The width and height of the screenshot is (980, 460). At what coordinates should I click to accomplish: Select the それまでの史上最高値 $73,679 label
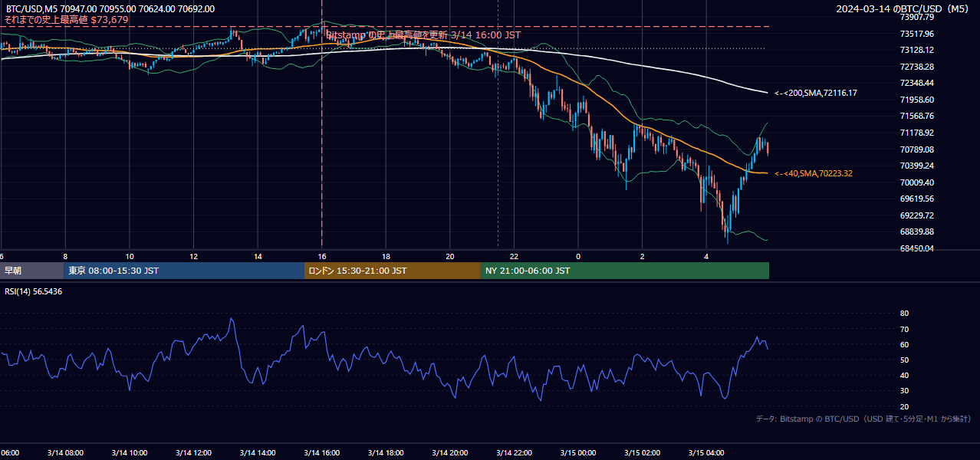click(x=66, y=20)
